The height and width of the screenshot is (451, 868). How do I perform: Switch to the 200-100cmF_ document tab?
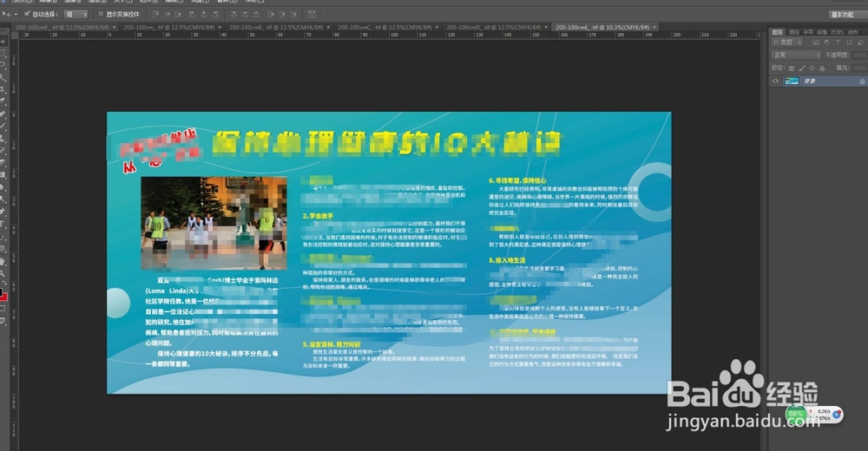tap(61, 27)
